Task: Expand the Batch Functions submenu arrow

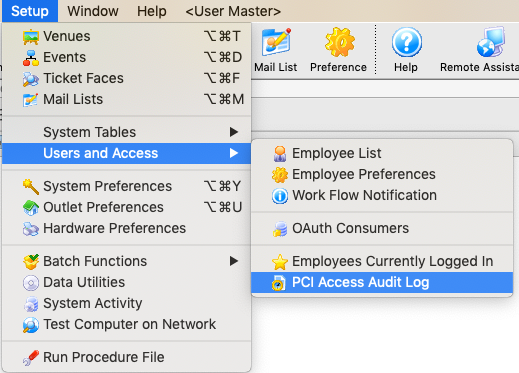Action: pos(234,261)
